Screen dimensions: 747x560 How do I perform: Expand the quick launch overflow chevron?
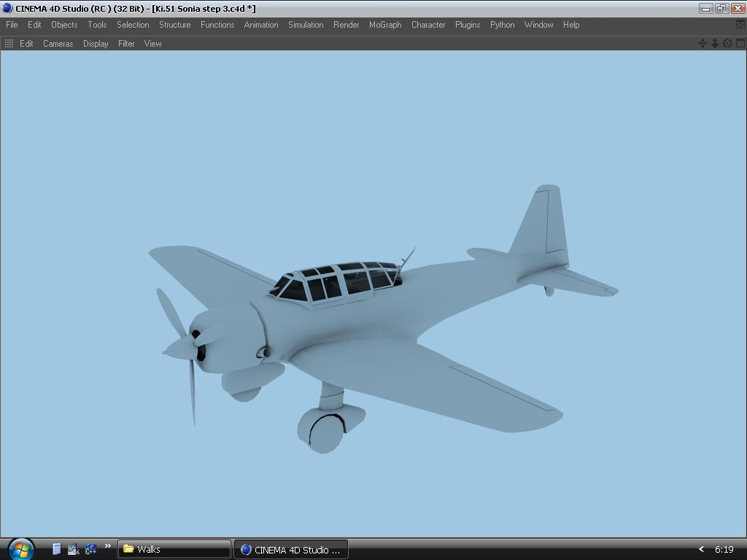point(107,546)
